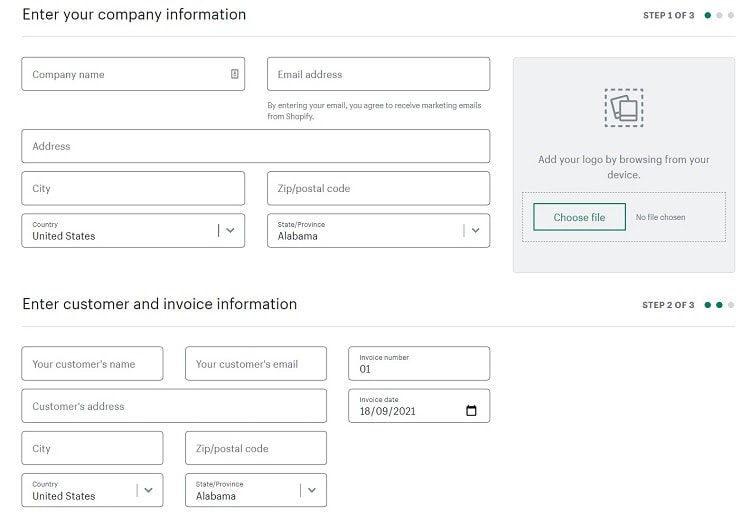The image size is (750, 516).
Task: Click the autofill icon in Company name field
Action: pos(234,74)
